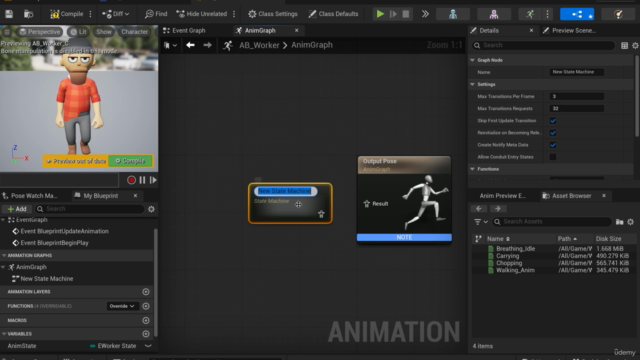Collapse the Animation Graphs section
The width and height of the screenshot is (640, 360).
click(4, 256)
